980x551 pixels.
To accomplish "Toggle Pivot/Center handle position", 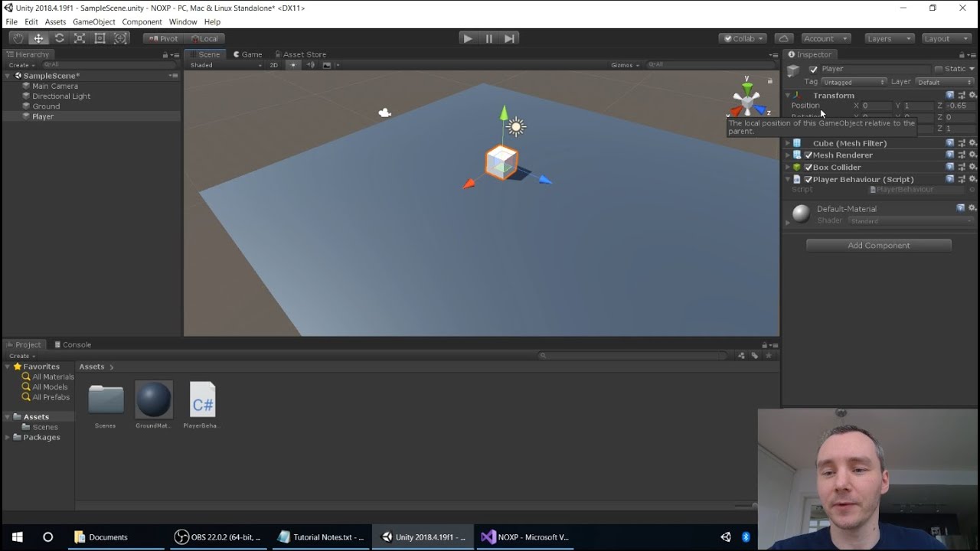I will pyautogui.click(x=163, y=38).
